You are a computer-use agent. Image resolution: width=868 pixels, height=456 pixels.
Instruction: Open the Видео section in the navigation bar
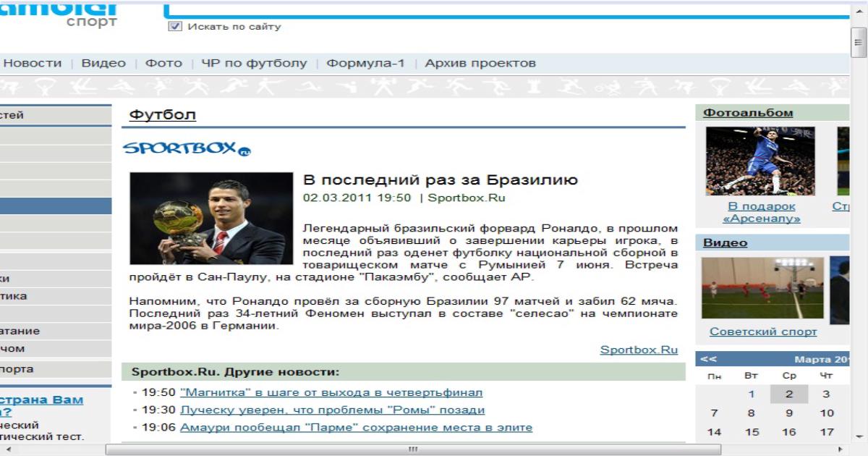click(x=103, y=63)
